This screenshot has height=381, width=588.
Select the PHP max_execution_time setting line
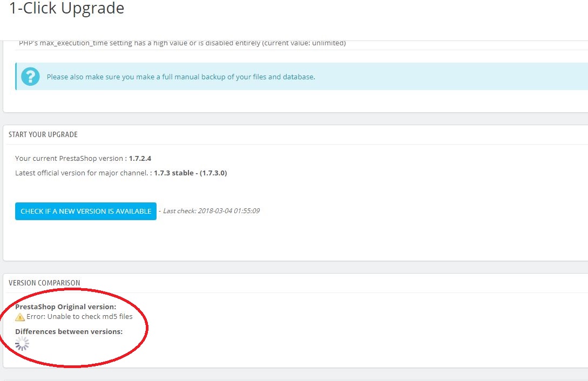(x=183, y=43)
